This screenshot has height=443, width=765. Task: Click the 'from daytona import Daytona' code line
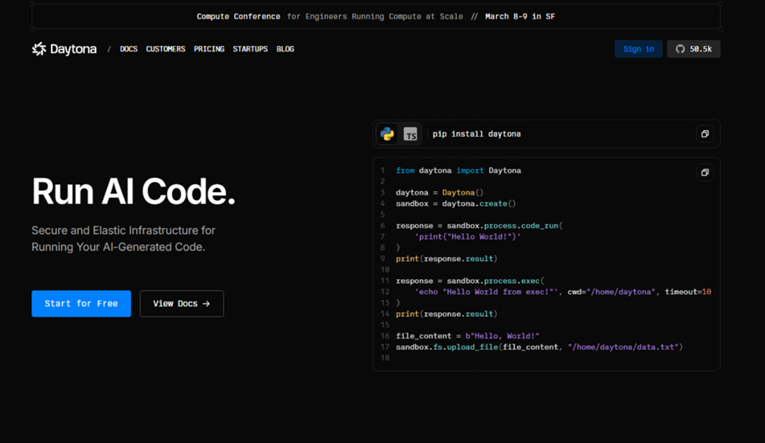click(x=458, y=171)
